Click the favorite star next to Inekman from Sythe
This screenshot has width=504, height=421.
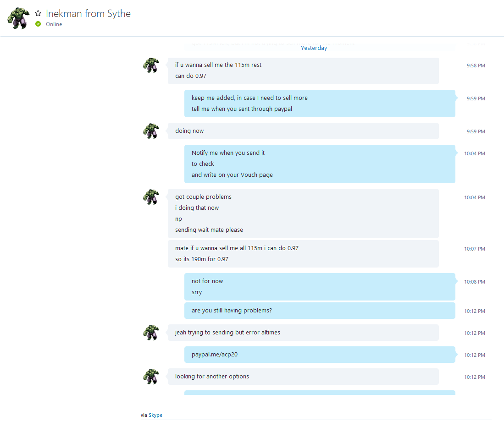pos(38,13)
